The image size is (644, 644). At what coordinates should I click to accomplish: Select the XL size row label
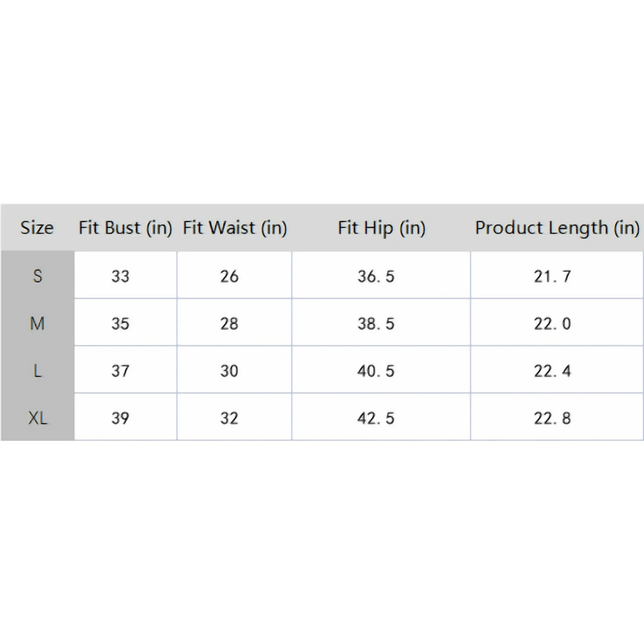click(x=37, y=418)
